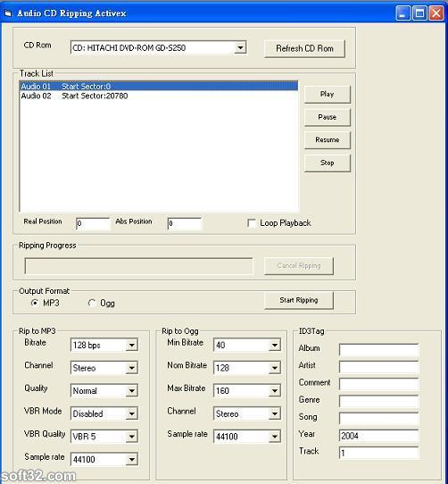Viewport: 448px width, 484px height.
Task: Click Start Ripping button
Action: click(299, 300)
